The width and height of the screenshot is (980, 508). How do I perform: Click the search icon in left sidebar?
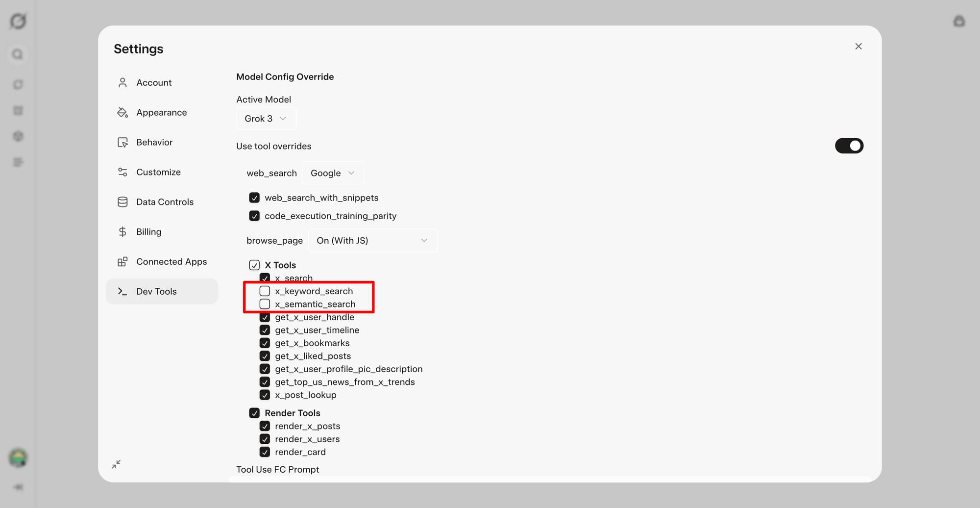(18, 54)
